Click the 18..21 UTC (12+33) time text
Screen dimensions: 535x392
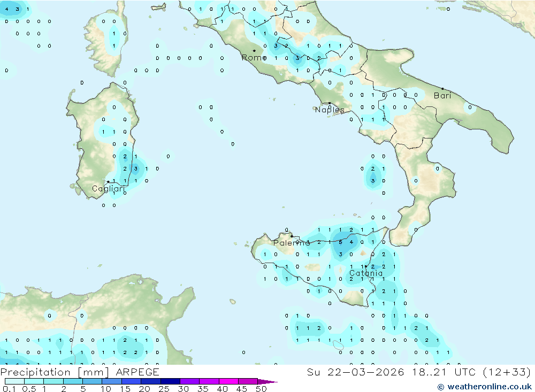(471, 372)
